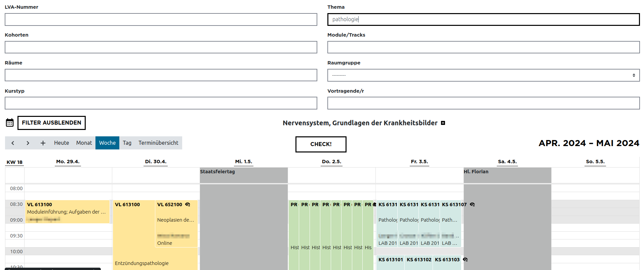Jump to today with Heute button
Viewport: 644px width, 270px height.
coord(62,143)
